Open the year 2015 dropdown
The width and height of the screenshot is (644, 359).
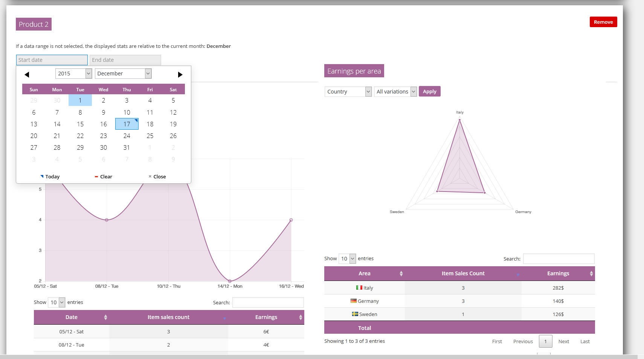[73, 74]
